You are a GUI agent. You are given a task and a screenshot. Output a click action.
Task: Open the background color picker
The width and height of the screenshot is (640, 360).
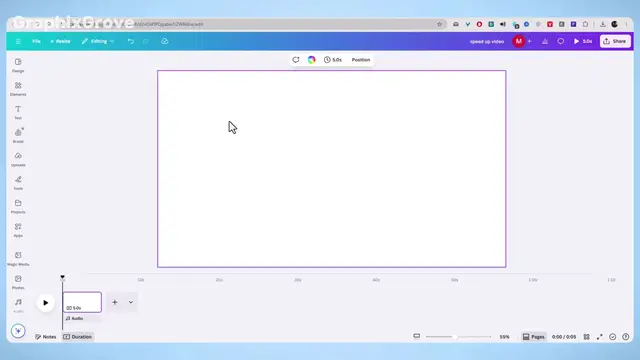pos(311,60)
